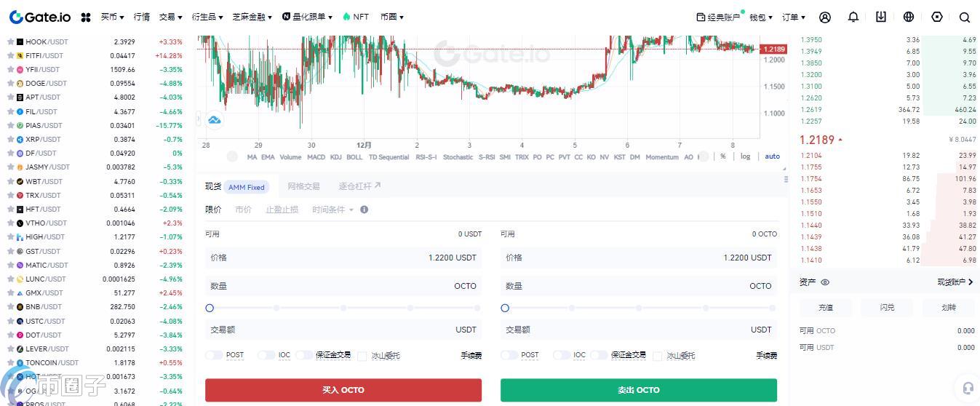This screenshot has width=980, height=406.
Task: Toggle the POST switch in the buy form
Action: (214, 355)
